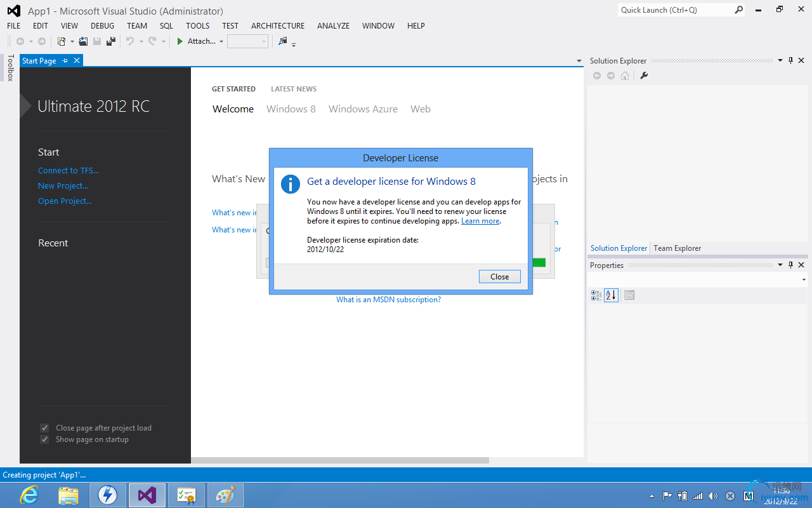This screenshot has width=812, height=508.
Task: Click the Properties panel Alphabetical sort icon
Action: (x=611, y=295)
